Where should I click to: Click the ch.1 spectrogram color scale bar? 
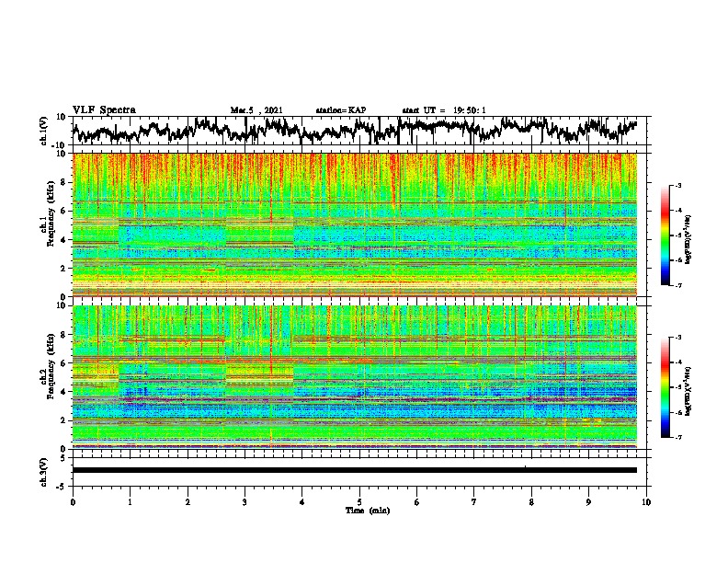tap(665, 236)
